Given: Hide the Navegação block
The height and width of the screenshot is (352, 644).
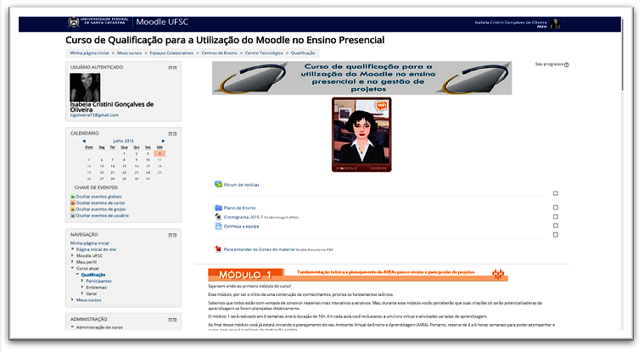Looking at the screenshot, I should click(x=171, y=235).
